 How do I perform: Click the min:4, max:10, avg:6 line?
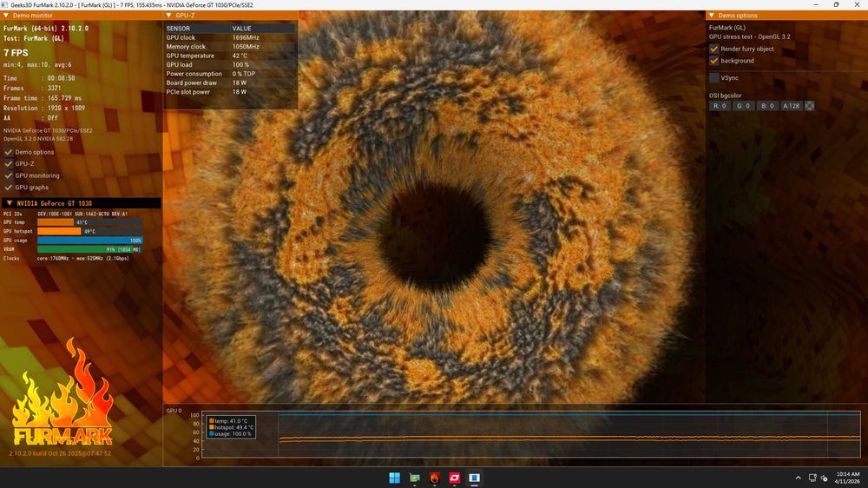[37, 65]
